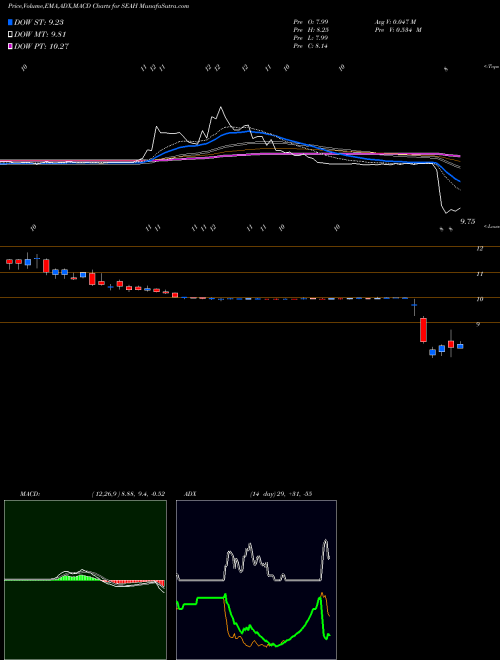
Task: Click the 'Pre C: 8.14' value
Action: pos(311,46)
